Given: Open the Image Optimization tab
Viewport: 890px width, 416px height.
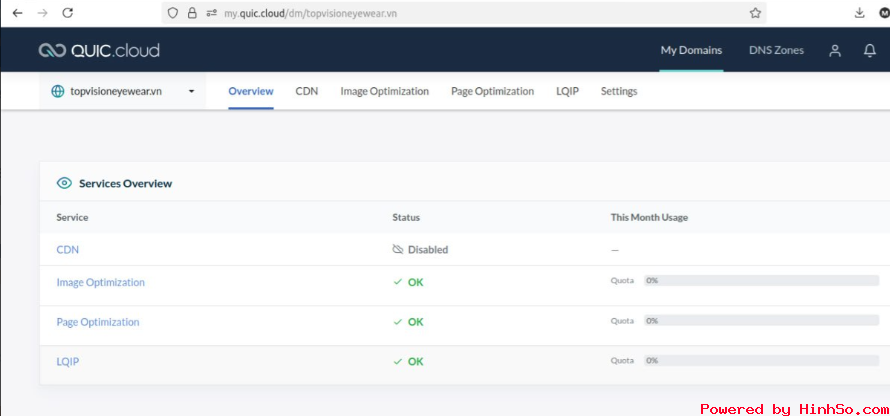Looking at the screenshot, I should pyautogui.click(x=384, y=91).
